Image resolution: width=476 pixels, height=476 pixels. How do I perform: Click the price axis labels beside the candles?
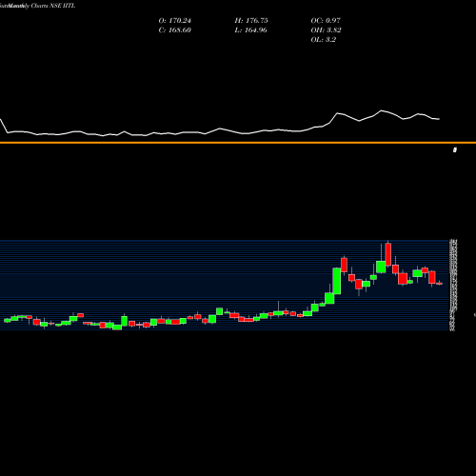[453, 285]
